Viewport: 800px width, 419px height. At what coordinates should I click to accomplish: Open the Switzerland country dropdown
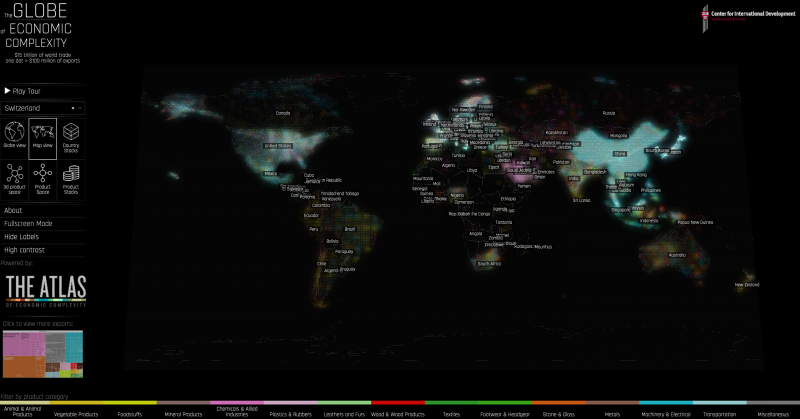[42, 108]
